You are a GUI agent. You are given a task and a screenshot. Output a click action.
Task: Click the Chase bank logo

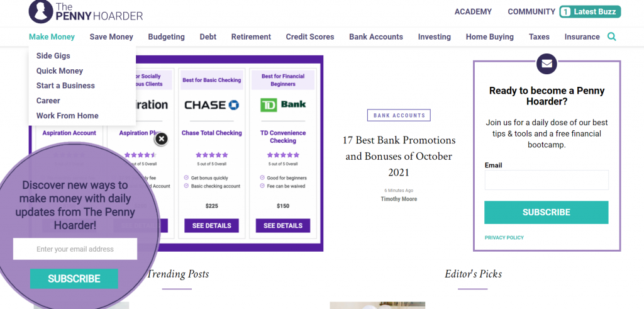(212, 105)
